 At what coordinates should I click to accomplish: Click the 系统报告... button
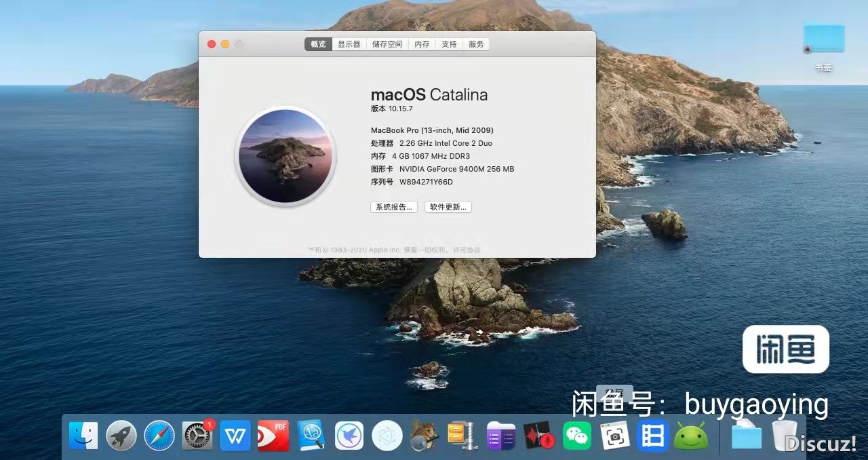394,207
